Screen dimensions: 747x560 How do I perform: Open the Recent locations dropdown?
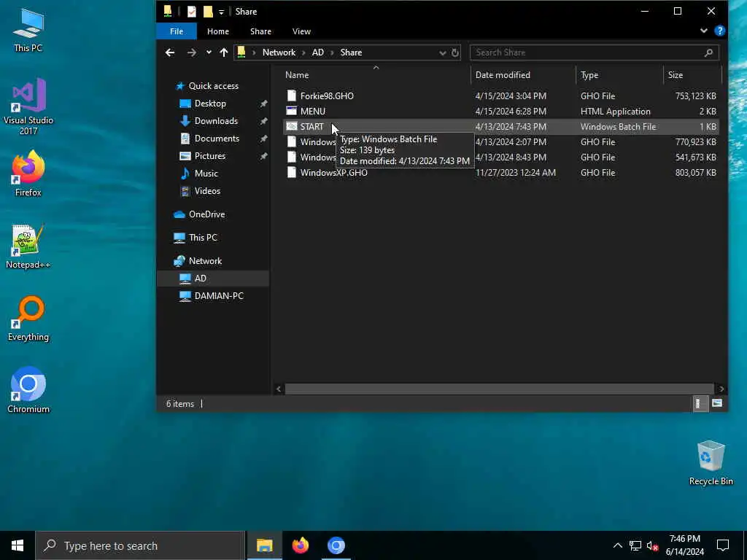click(x=209, y=52)
